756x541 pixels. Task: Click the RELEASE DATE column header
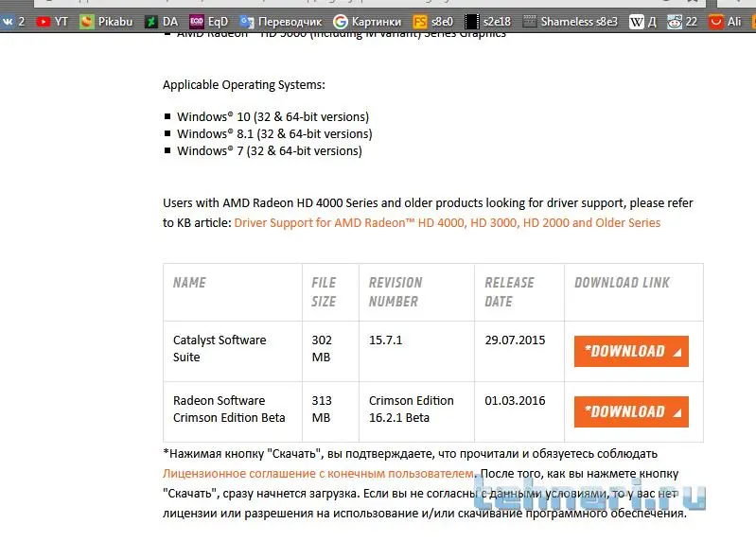[x=509, y=292]
